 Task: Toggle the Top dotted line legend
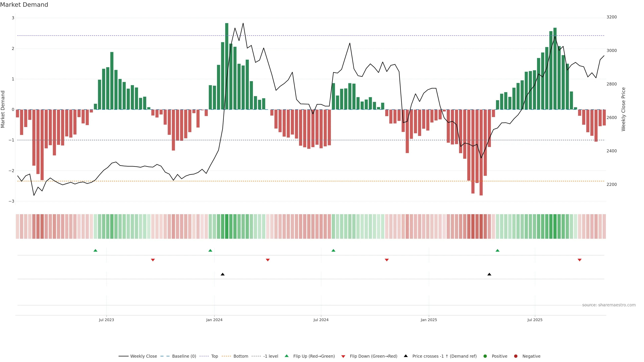214,356
